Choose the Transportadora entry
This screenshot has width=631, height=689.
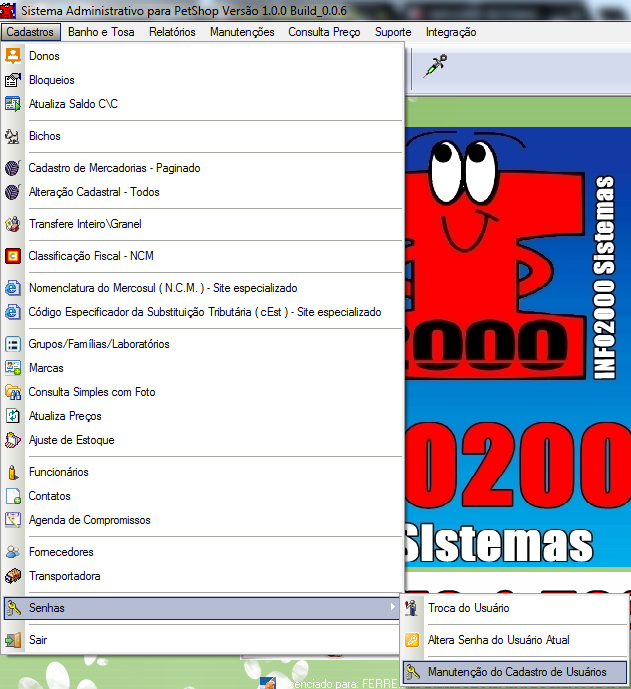click(x=203, y=576)
